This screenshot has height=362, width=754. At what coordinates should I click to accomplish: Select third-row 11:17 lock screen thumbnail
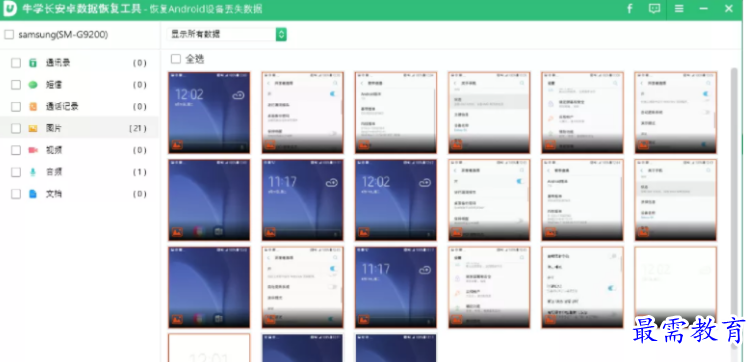(x=396, y=287)
